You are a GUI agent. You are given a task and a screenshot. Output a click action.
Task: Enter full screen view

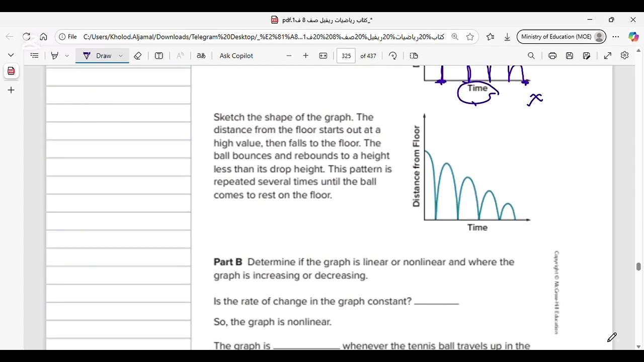(x=608, y=56)
